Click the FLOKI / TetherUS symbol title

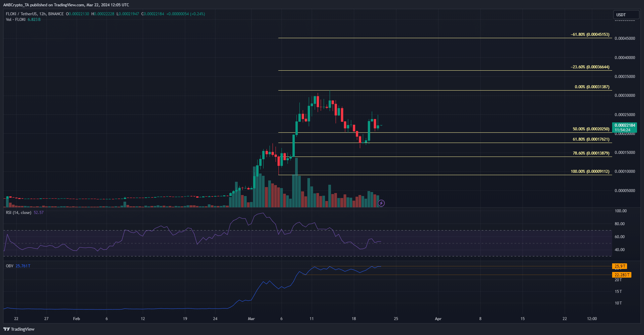(35, 14)
